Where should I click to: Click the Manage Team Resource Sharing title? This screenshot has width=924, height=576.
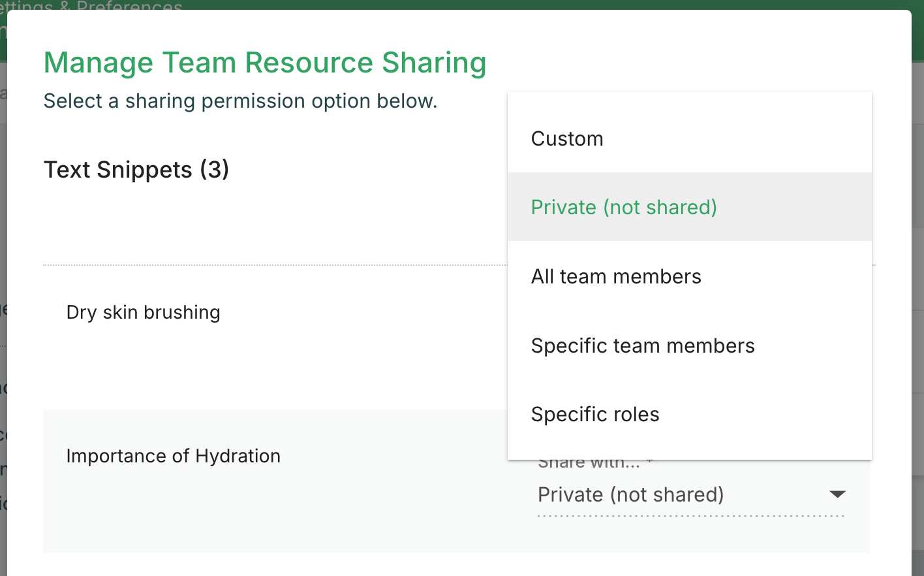[265, 63]
